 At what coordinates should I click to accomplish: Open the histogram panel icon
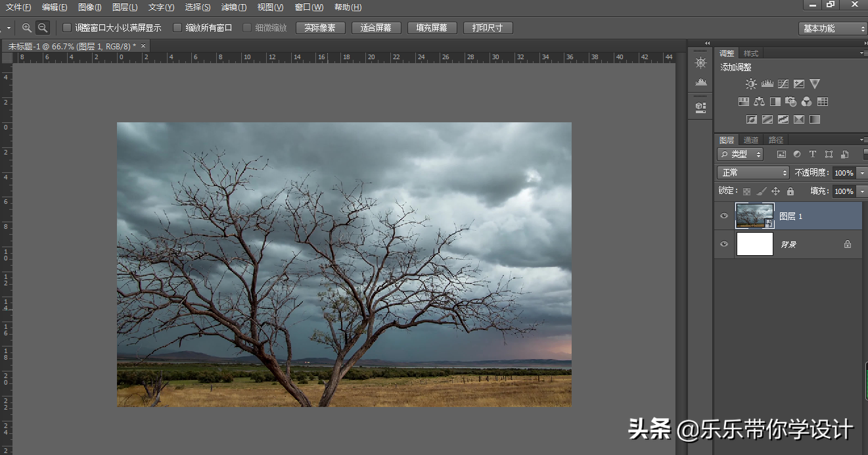coord(701,82)
